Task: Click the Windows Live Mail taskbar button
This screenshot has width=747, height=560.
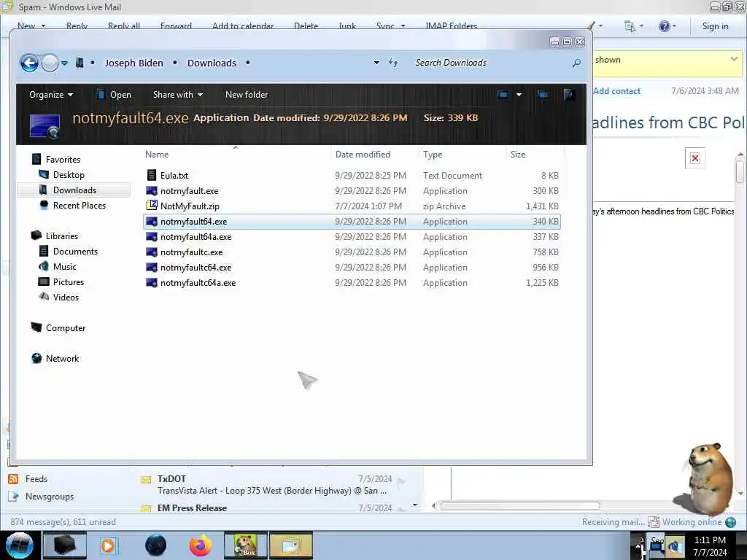Action: pos(291,545)
